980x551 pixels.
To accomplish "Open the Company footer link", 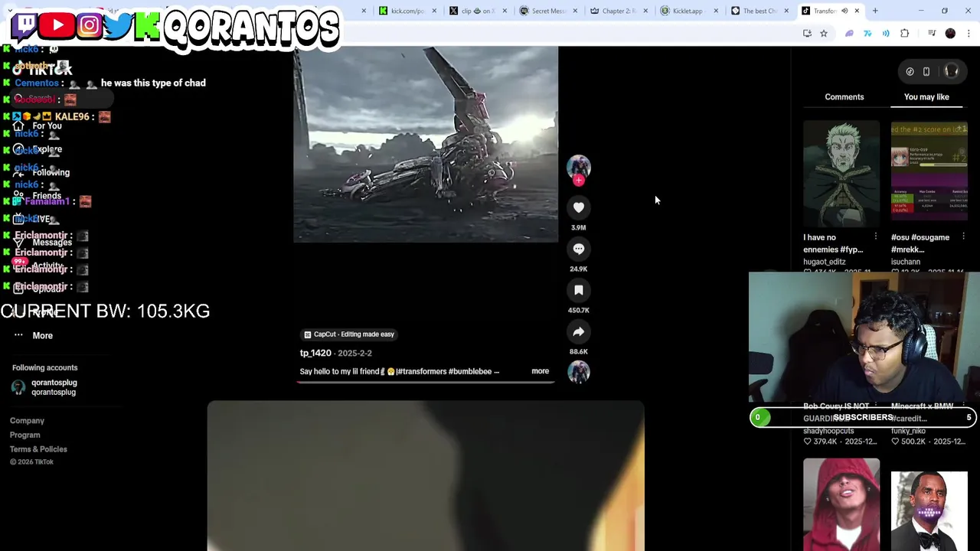I will 27,420.
